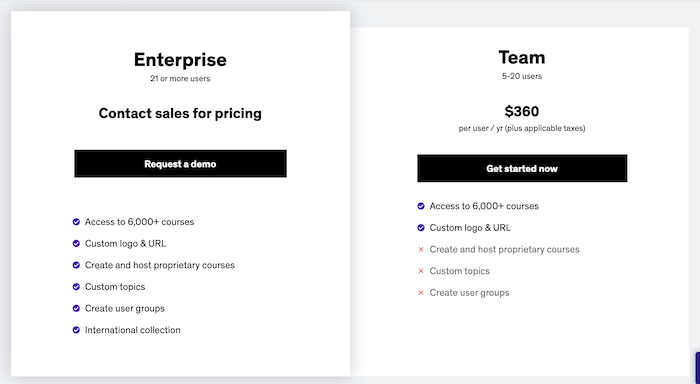Click the 5-20 users subtitle
Image resolution: width=700 pixels, height=384 pixels.
click(522, 76)
